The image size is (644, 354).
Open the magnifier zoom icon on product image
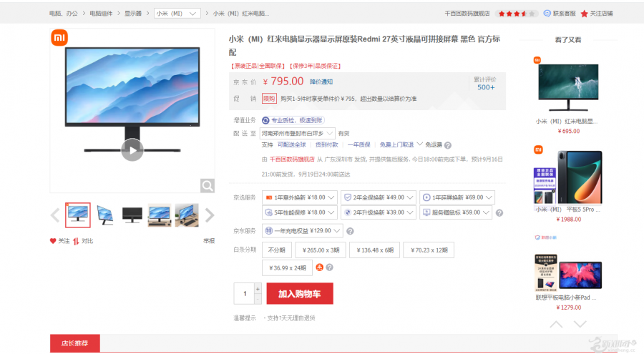click(208, 186)
